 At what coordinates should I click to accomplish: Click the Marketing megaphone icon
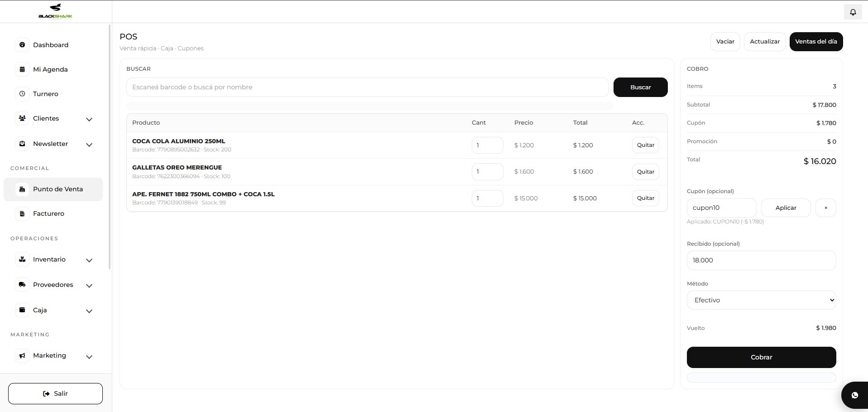pos(22,355)
